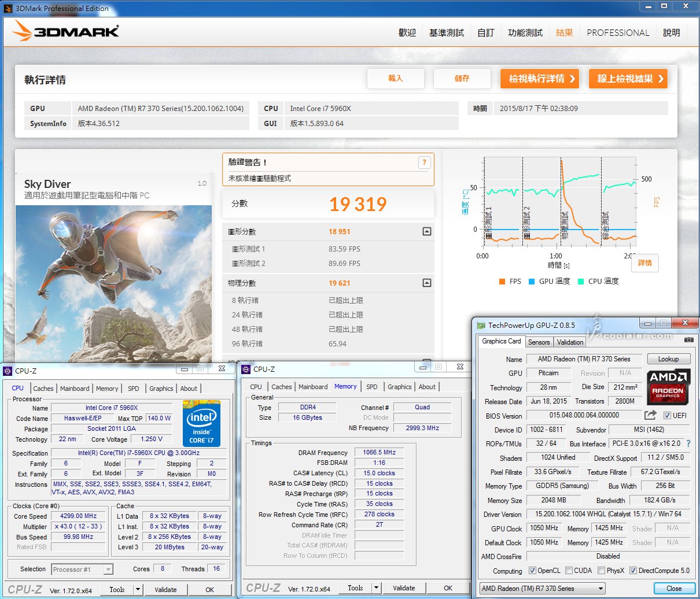
Task: Click the 3DMark logo in header
Action: [66, 31]
